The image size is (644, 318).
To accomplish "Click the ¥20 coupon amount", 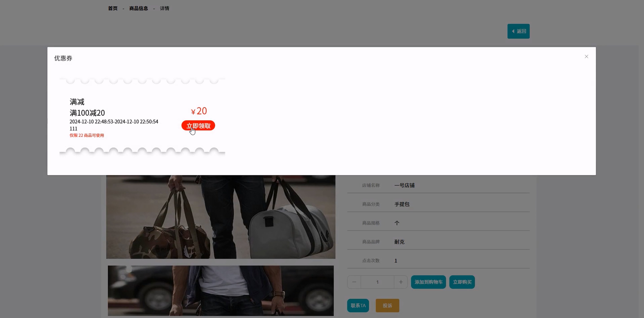I will [x=199, y=111].
